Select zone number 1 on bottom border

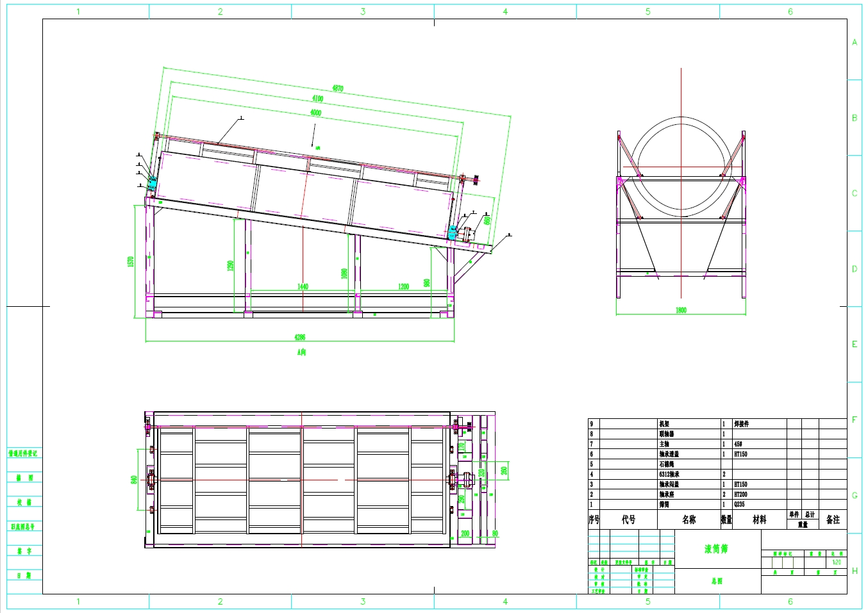tap(78, 601)
